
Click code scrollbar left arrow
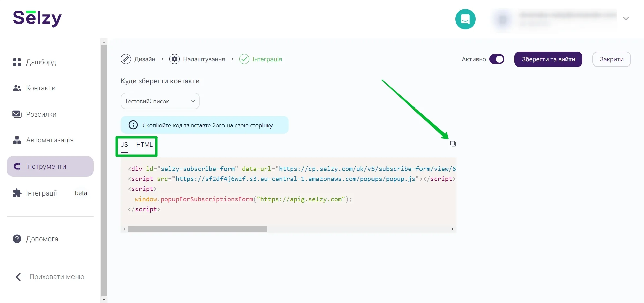[125, 229]
